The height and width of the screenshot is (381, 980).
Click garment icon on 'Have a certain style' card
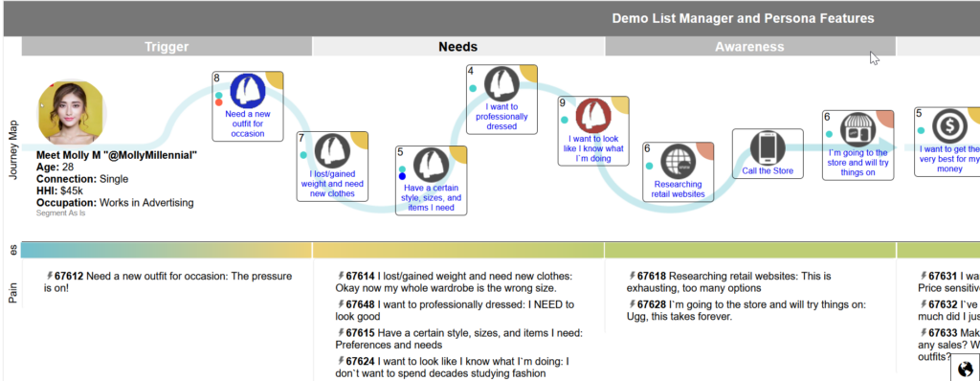(432, 166)
